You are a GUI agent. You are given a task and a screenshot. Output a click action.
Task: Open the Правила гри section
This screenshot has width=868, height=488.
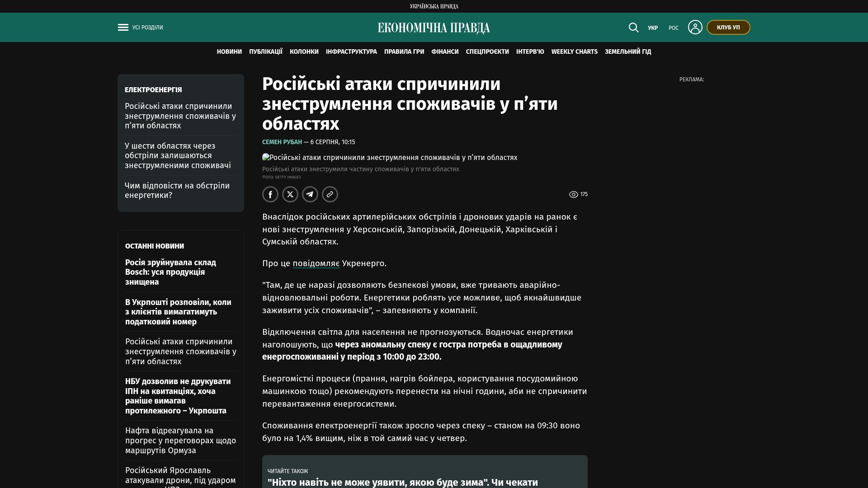404,52
